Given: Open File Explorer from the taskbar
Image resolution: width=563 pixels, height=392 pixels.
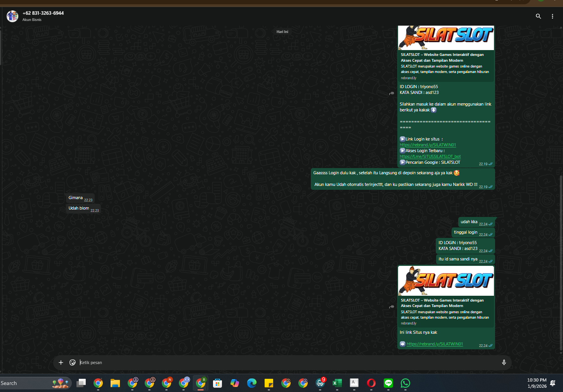Looking at the screenshot, I should (115, 383).
